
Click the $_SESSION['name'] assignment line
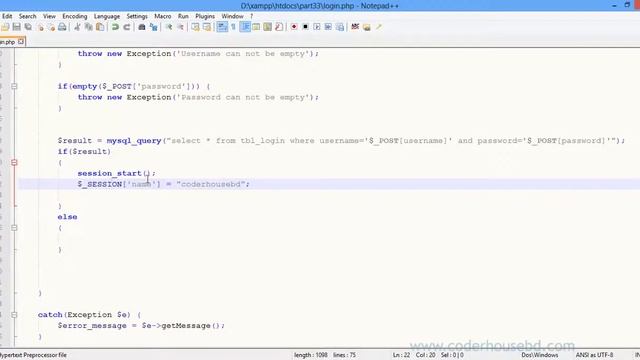[163, 184]
